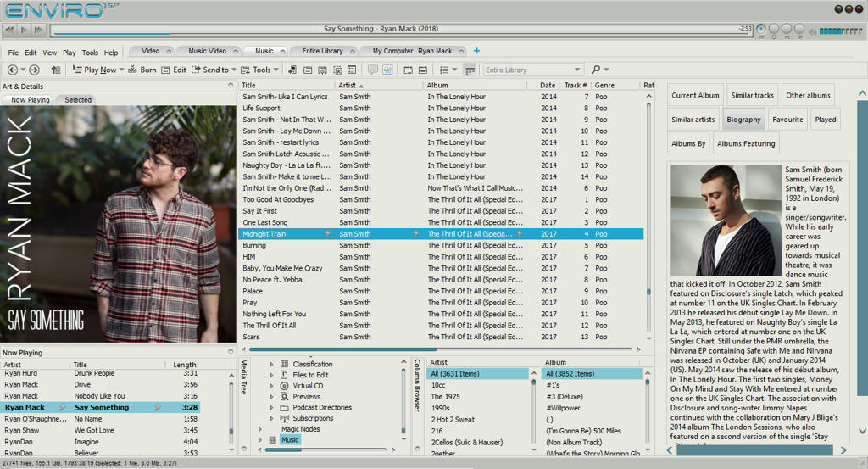Click the previous track button in the player
Viewport: 868px width, 469px height.
pyautogui.click(x=9, y=30)
